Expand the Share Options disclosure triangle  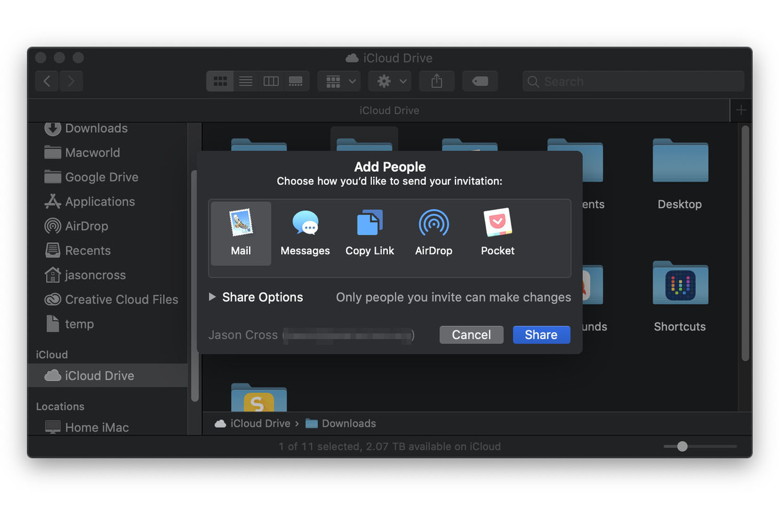click(x=212, y=297)
